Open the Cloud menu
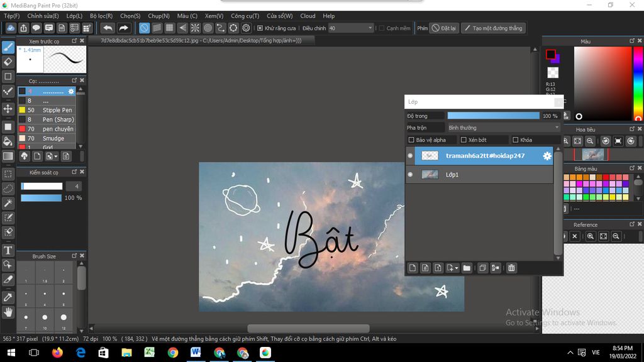This screenshot has width=644, height=362. coord(308,16)
